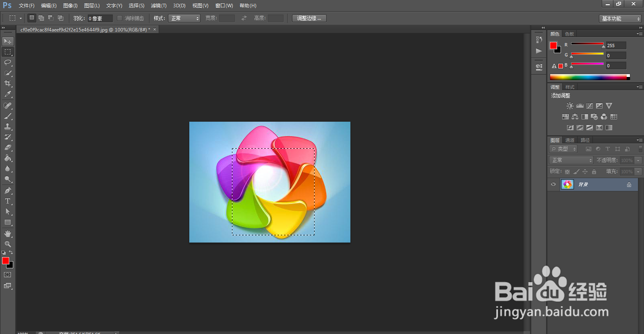Select the Spot Healing Brush tool
Screen dimensions: 644x334
click(x=8, y=106)
